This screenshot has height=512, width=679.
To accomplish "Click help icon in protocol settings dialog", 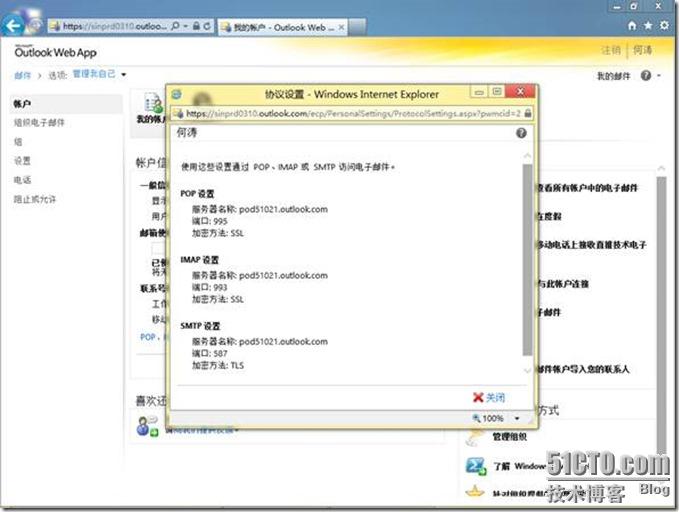I will click(521, 133).
